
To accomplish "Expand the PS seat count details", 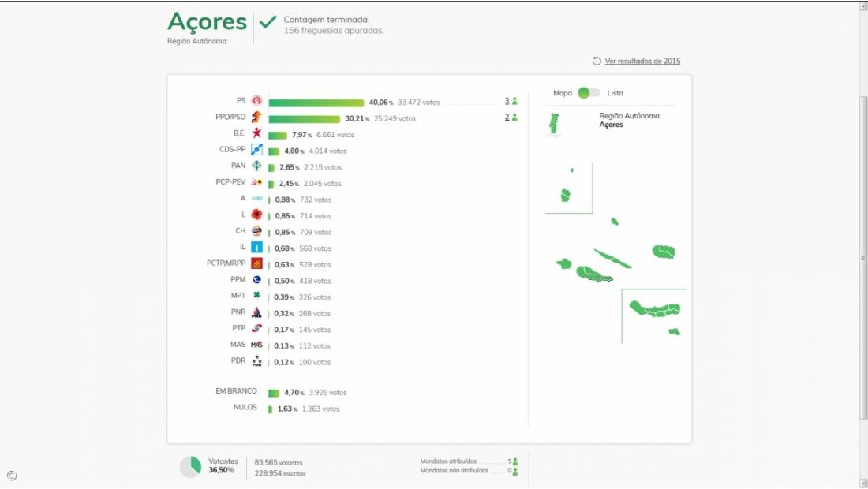I will click(x=511, y=101).
